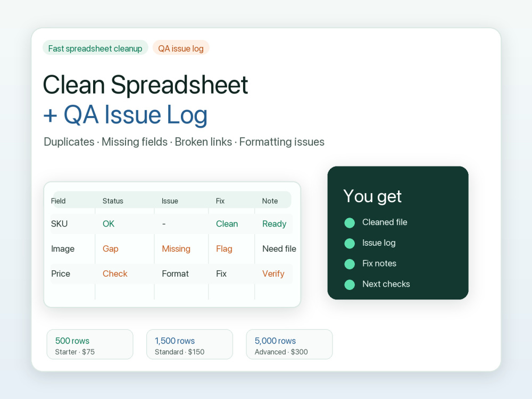Click the Clean Spreadsheet headline
Screen dimensions: 532x399
coord(146,85)
